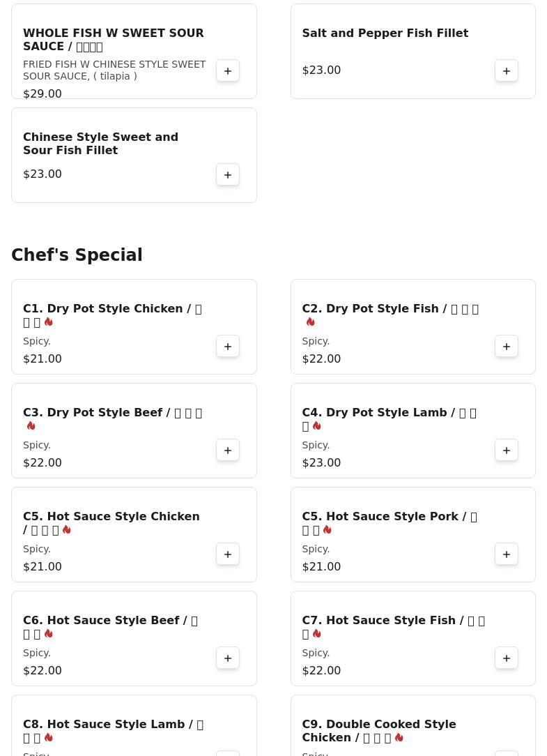Add C2 Dry Pot Style Fish
This screenshot has width=547, height=756.
tap(507, 347)
